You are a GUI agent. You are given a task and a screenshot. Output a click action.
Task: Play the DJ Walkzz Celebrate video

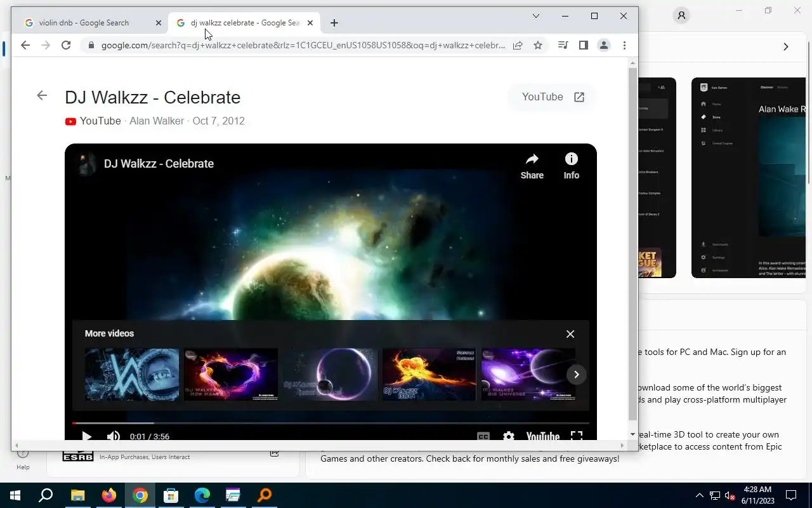click(x=87, y=436)
